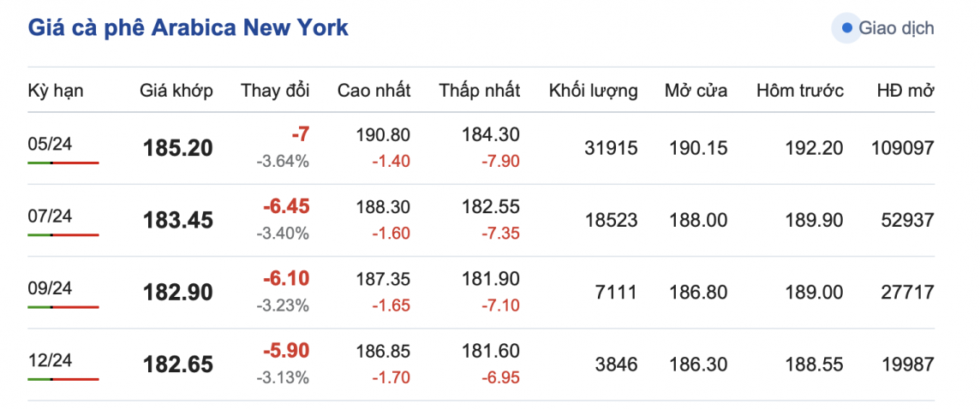Select the 09/24 contract term
This screenshot has height=409, width=980.
[50, 288]
